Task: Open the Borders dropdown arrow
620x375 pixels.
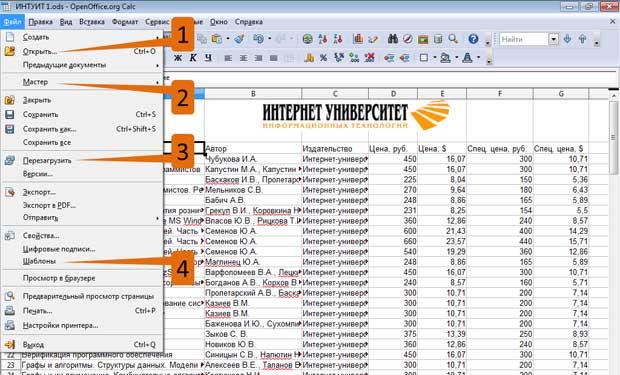Action: [x=435, y=58]
